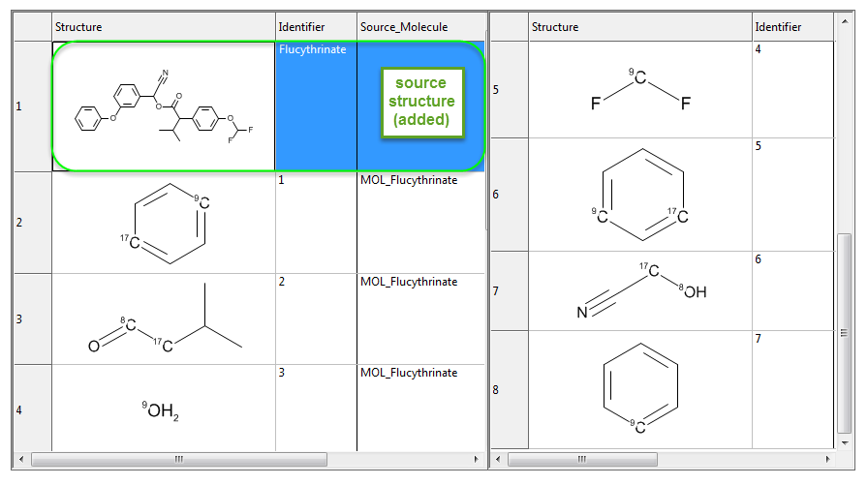Click right table vertical scrollbar down arrow
The height and width of the screenshot is (485, 868).
click(x=844, y=442)
